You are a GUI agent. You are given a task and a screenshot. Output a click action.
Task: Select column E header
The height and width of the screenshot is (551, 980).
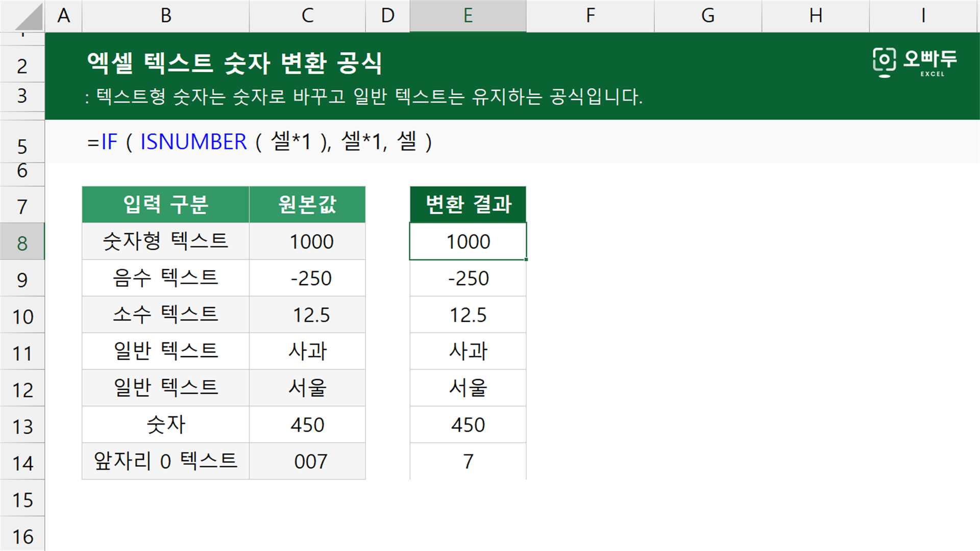pos(468,16)
